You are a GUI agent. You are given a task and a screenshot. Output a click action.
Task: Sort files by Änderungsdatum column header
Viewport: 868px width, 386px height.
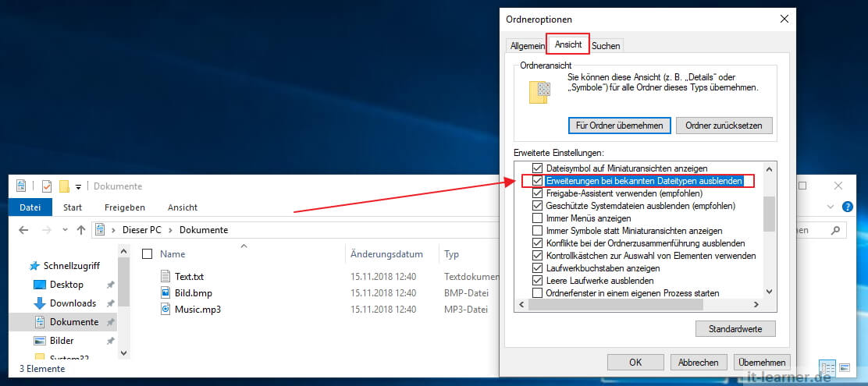pos(386,254)
